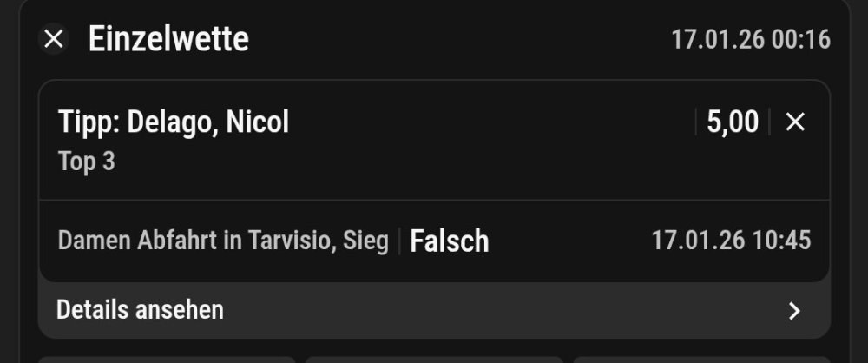Click the Falsch result status
The image size is (868, 363).
449,241
